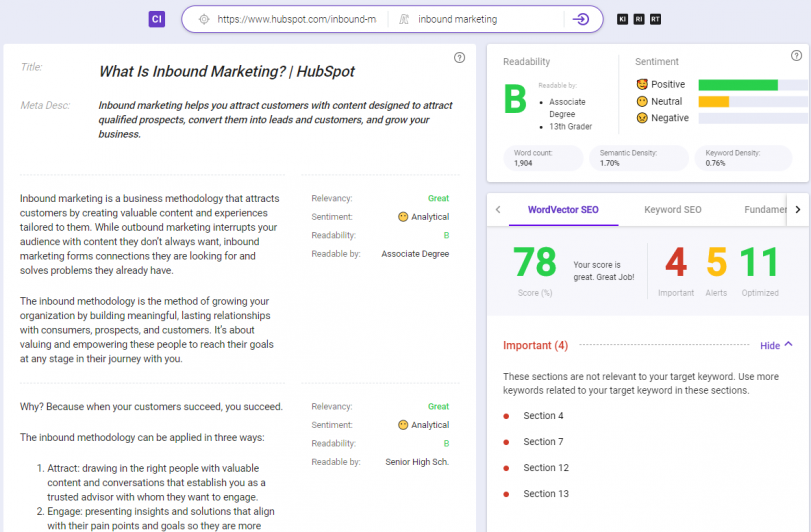Click the Negative sentiment empty bar
Viewport: 811px width, 532px height.
[x=753, y=118]
